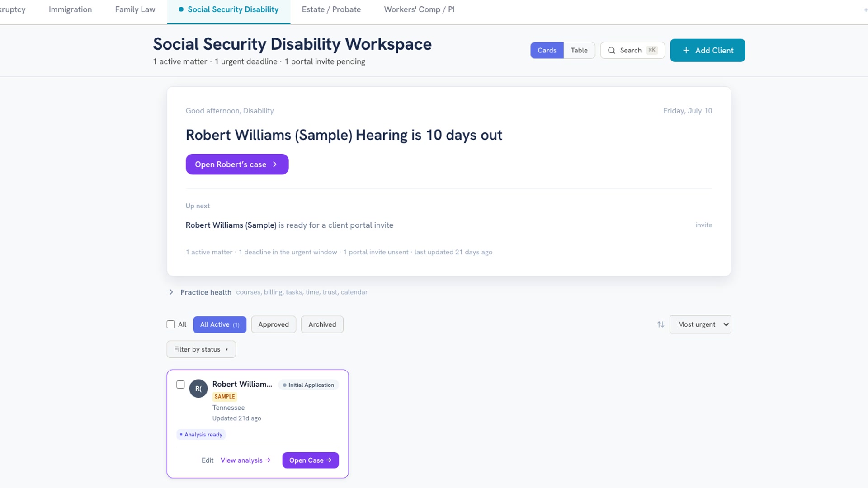Click the arrow on View analysis
Screen dimensions: 868x488
point(268,460)
